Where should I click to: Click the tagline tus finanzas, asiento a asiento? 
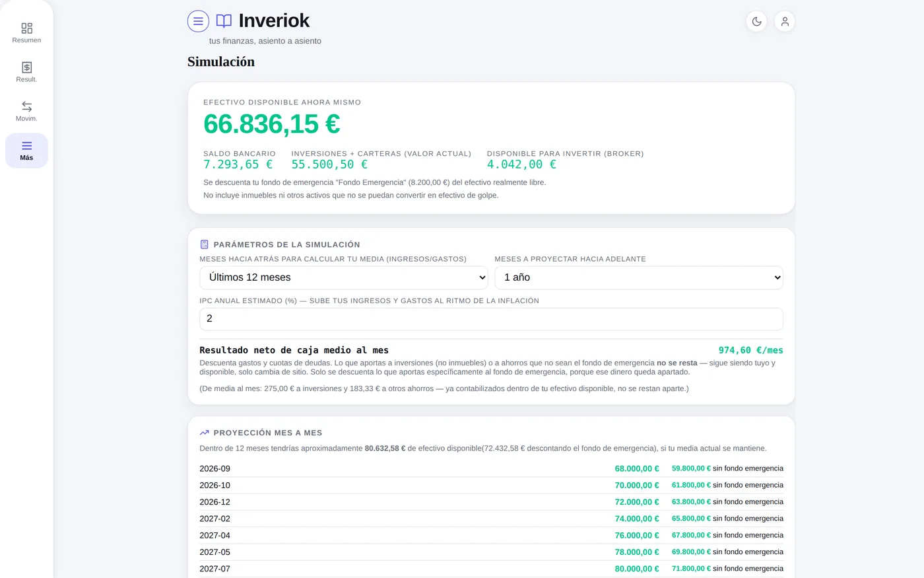265,41
